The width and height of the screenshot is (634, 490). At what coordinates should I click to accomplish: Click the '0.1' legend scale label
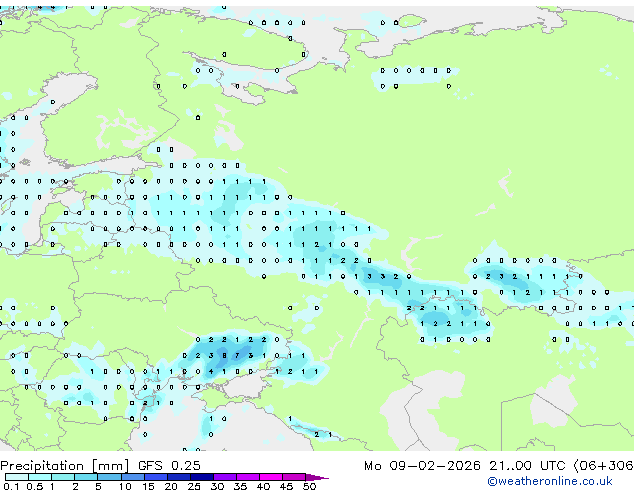11,486
